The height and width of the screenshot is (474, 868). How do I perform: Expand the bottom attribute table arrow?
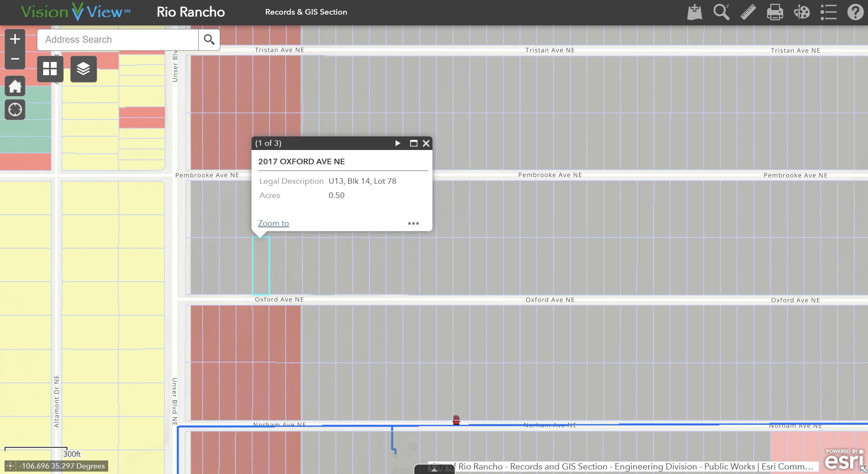pos(434,469)
